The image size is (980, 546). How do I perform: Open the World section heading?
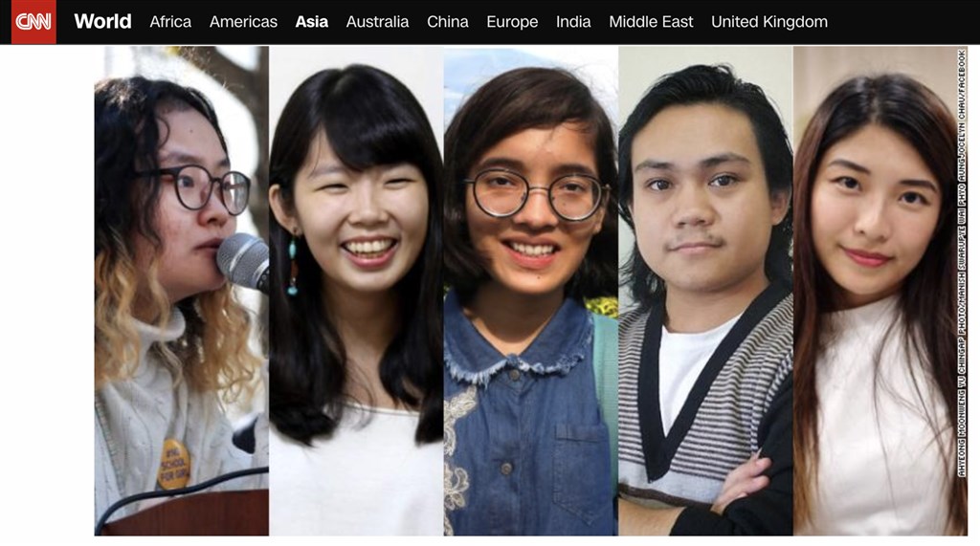pos(102,21)
